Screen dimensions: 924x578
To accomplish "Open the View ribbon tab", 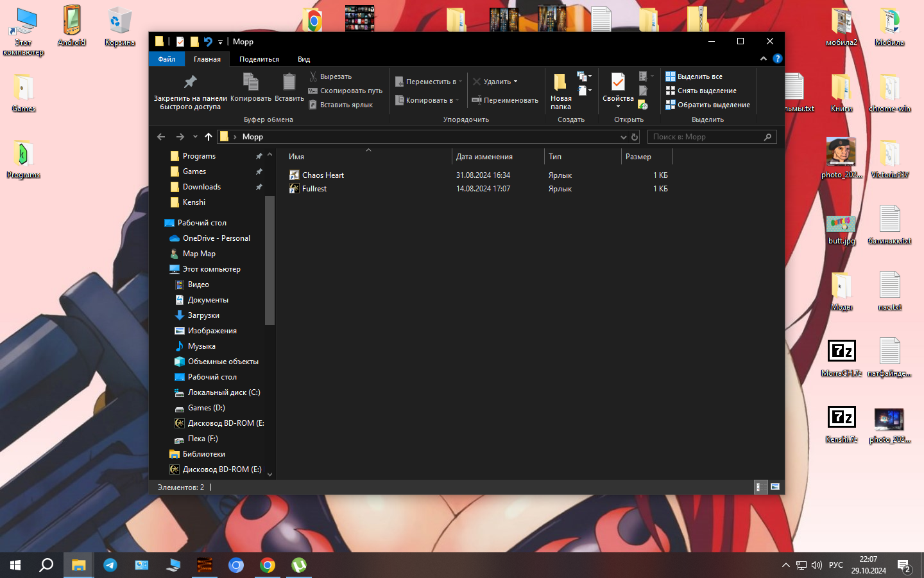I will pos(304,59).
